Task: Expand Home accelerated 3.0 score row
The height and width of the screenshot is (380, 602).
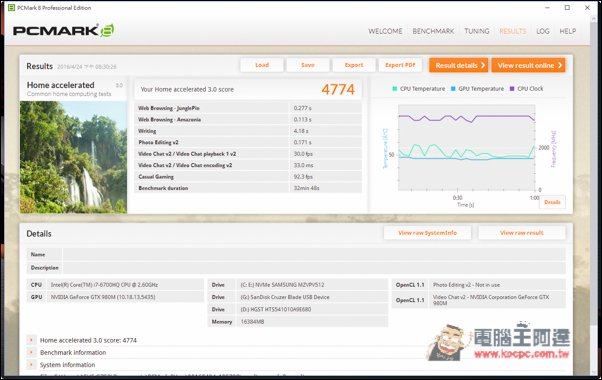Action: [x=31, y=340]
